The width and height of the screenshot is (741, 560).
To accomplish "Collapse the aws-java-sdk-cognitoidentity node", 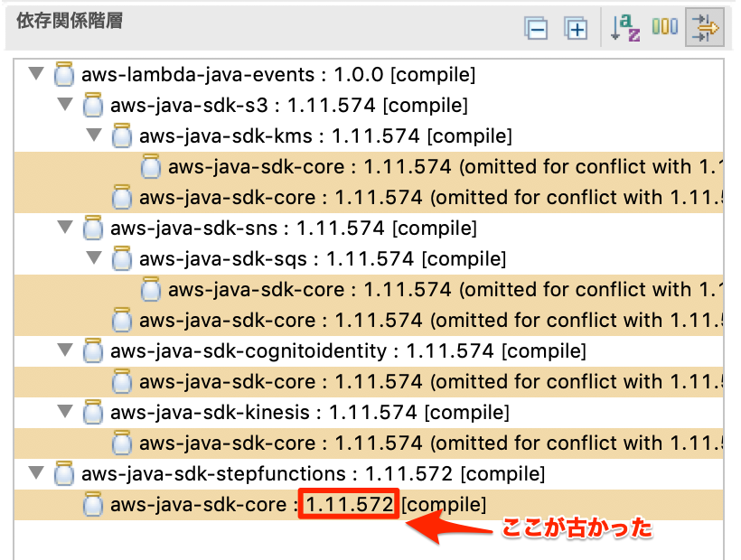I will [65, 350].
